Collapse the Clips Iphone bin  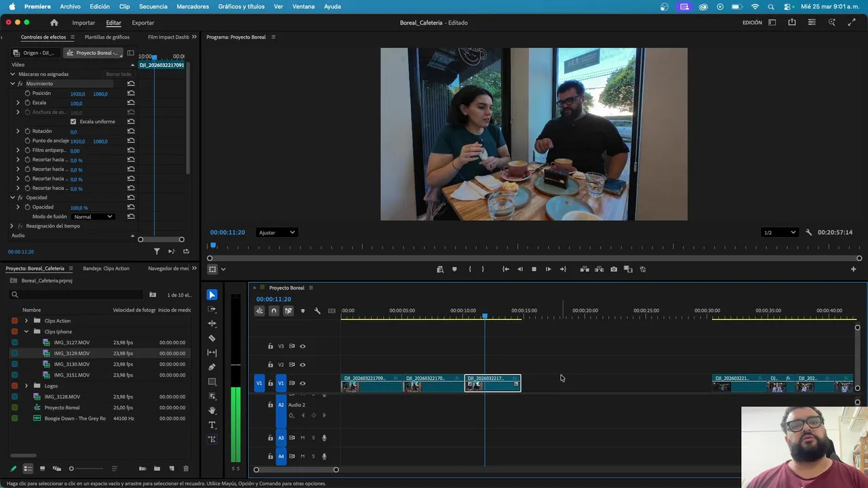26,331
